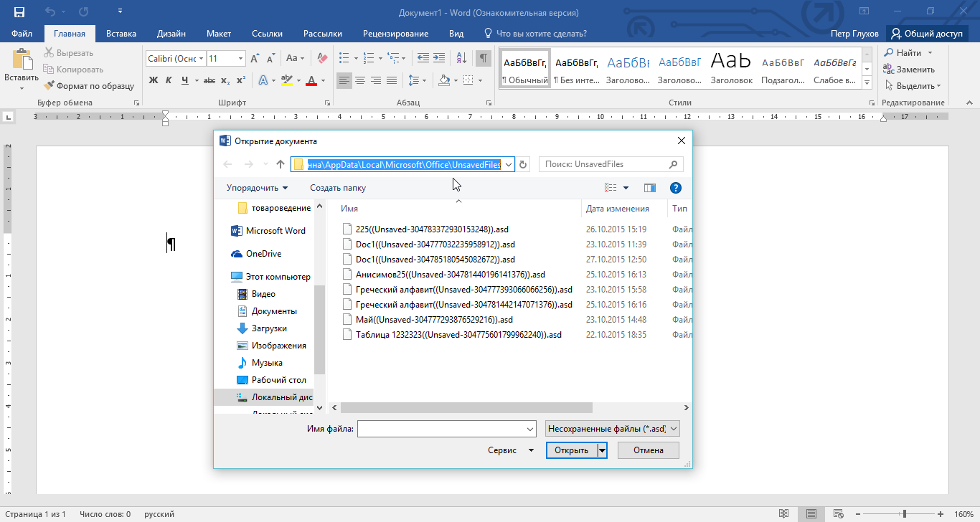The image size is (980, 522).
Task: Click the zoom slider in status bar
Action: coord(904,514)
